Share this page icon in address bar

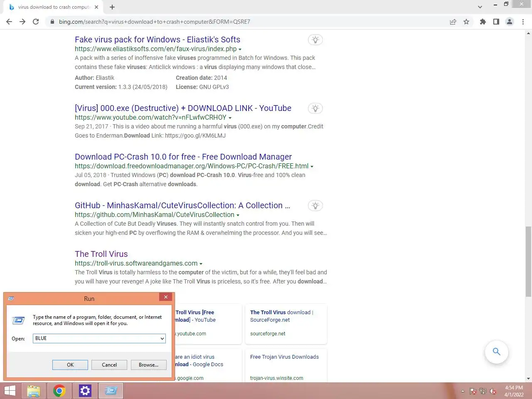click(x=453, y=22)
